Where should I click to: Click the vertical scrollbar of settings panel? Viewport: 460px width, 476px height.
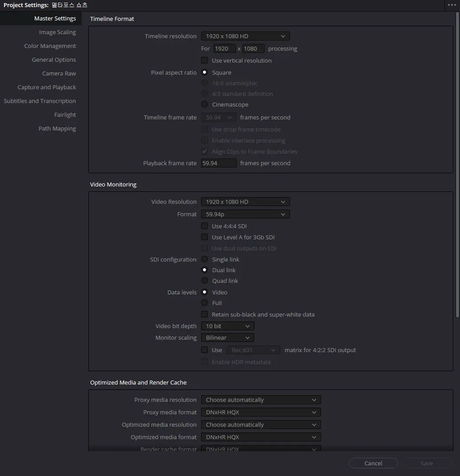(457, 165)
